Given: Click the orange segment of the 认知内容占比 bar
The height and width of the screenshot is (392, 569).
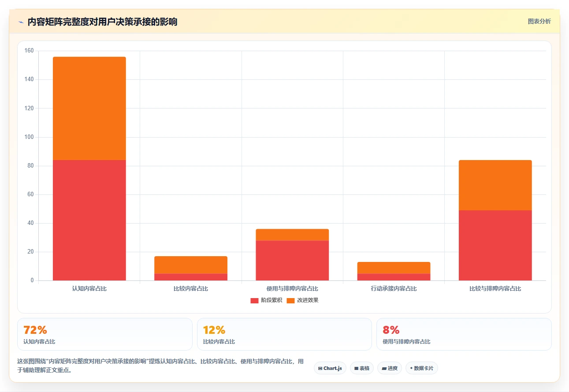Looking at the screenshot, I should (x=89, y=108).
